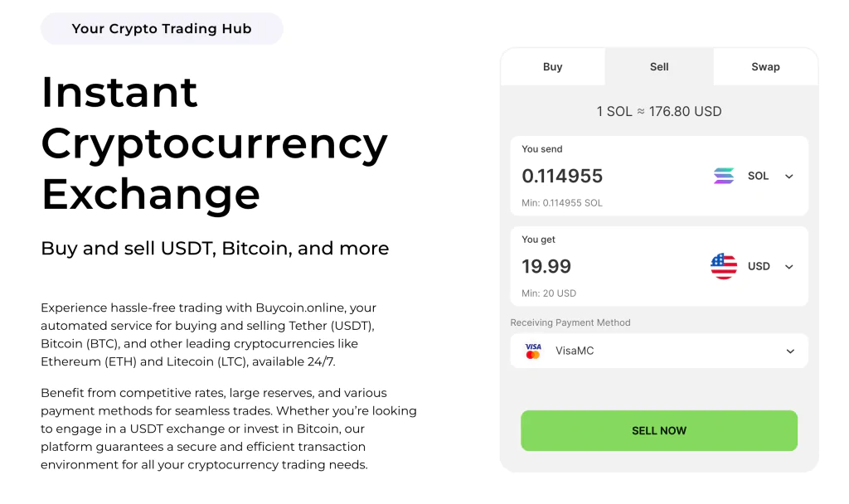
Task: Switch to the Swap tab
Action: (765, 66)
